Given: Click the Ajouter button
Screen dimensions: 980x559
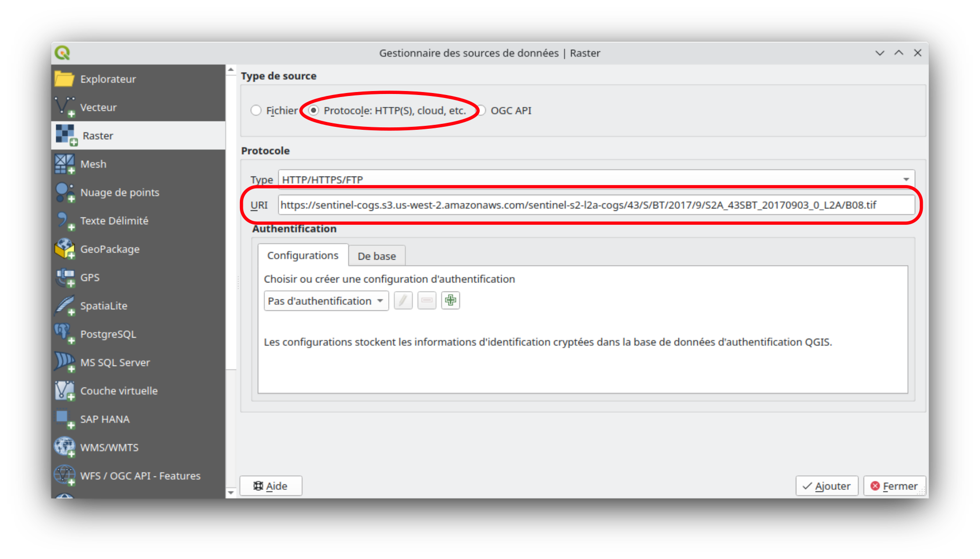Looking at the screenshot, I should click(827, 486).
